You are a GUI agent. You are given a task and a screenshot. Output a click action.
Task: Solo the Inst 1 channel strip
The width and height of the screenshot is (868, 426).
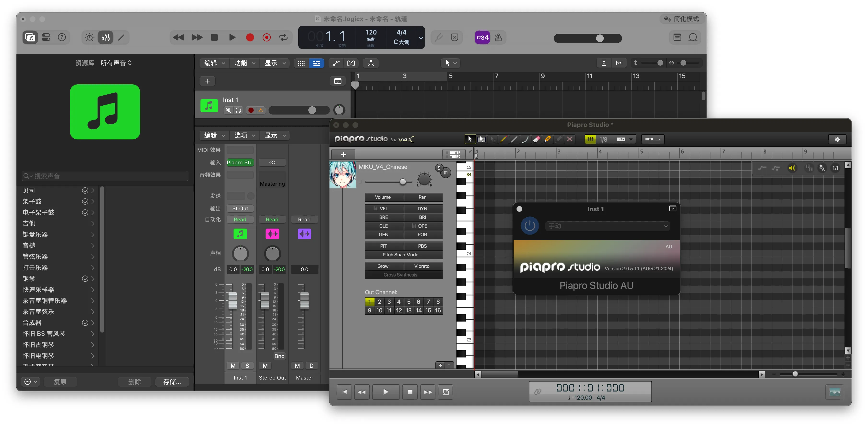(247, 365)
